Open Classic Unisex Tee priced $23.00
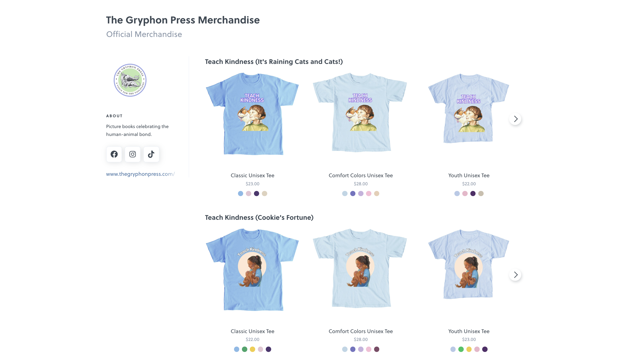Screen dimensions: 627x364 click(252, 175)
